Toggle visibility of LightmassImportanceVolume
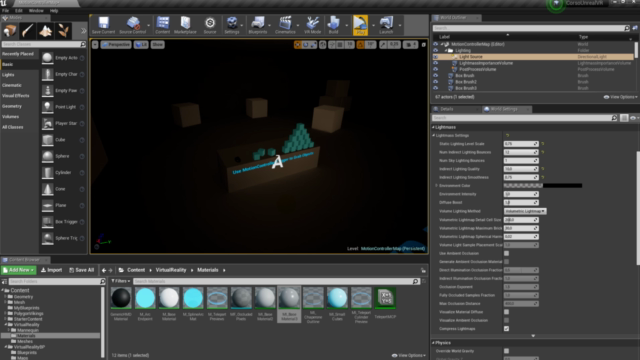The width and height of the screenshot is (640, 360). (435, 63)
